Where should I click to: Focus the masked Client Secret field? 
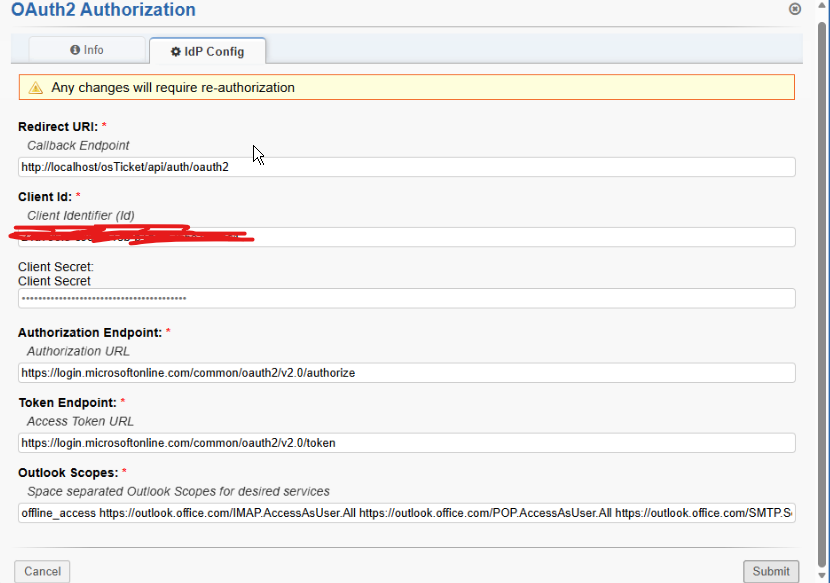(406, 299)
